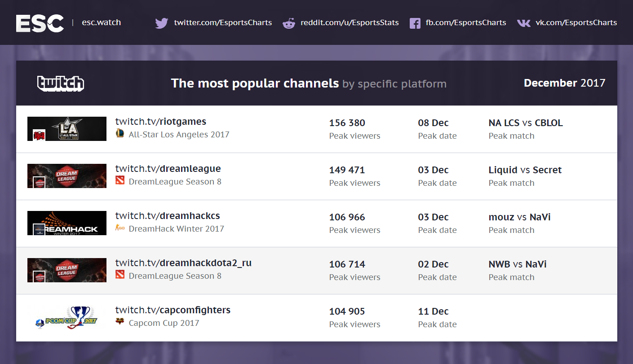
Task: Click the CS:GO icon beside DreamHack Winter
Action: [x=120, y=228]
